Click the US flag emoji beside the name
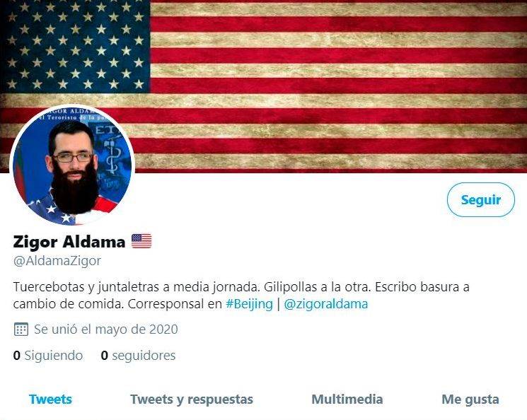Viewport: 527px width, 420px height. pyautogui.click(x=141, y=241)
